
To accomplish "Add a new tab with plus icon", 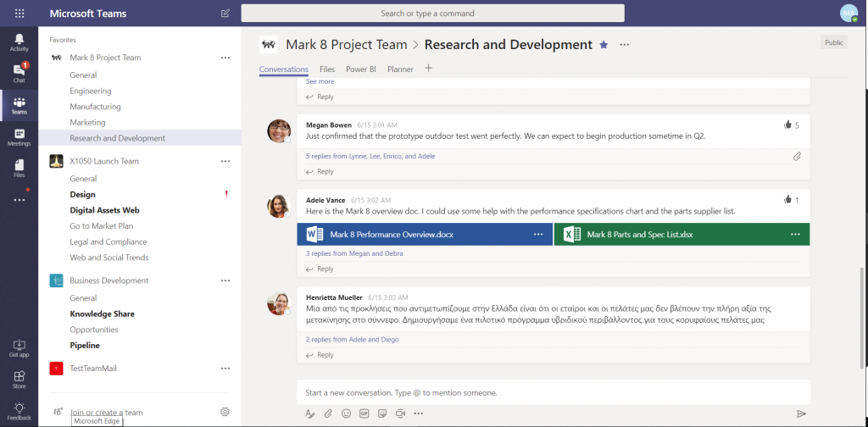I will [428, 69].
